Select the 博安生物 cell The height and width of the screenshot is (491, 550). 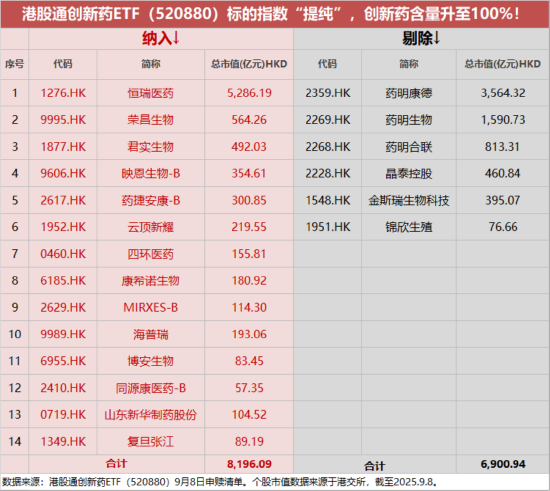point(150,361)
